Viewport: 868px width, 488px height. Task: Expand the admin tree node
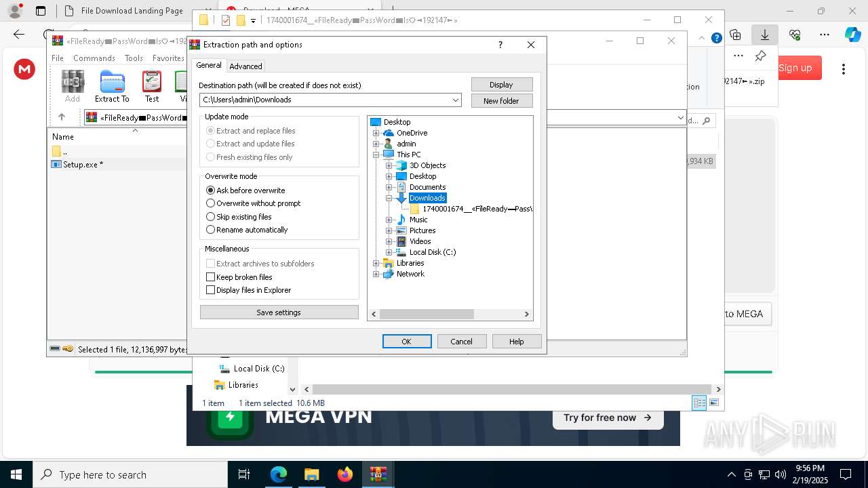[376, 144]
